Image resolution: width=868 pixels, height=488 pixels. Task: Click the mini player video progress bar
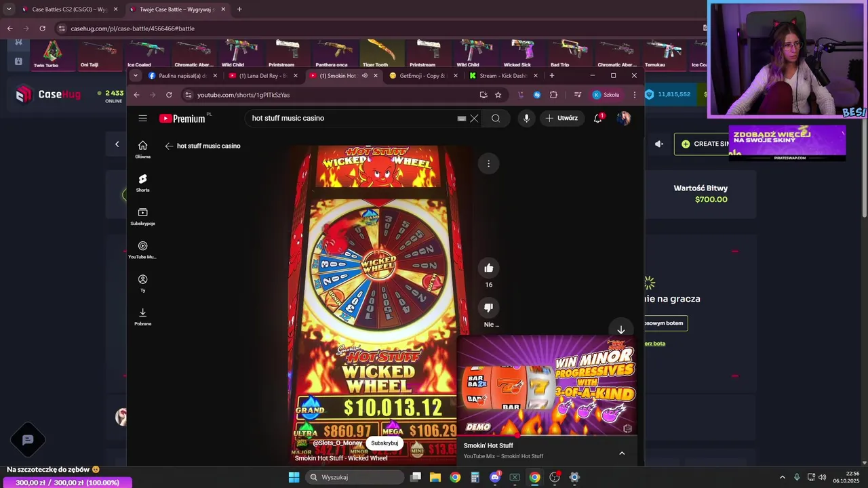[x=547, y=435]
